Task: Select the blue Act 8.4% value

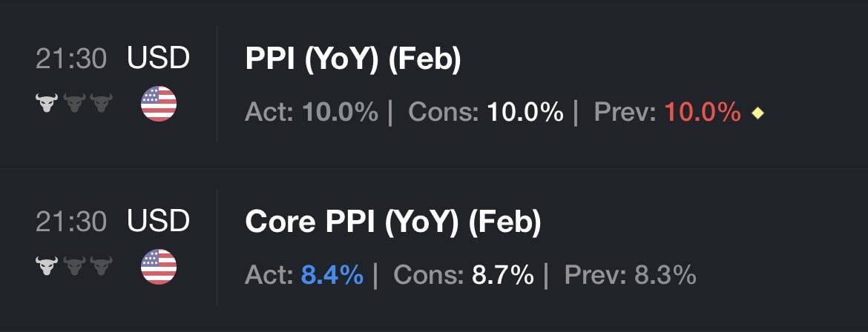Action: click(x=332, y=276)
